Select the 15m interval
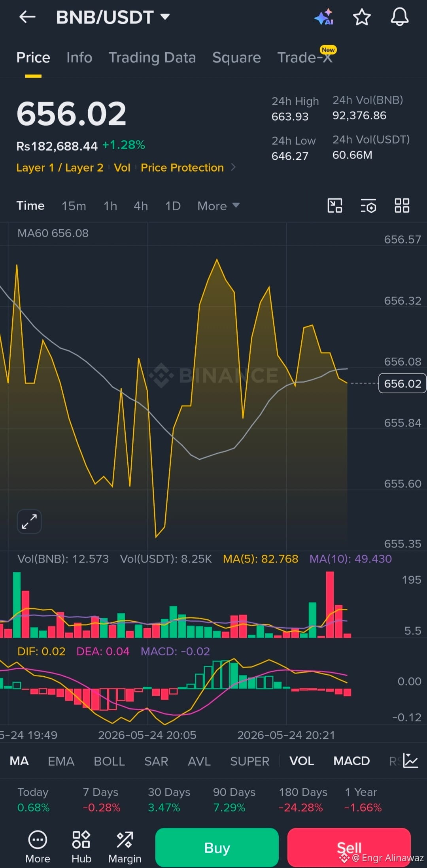Viewport: 427px width, 868px height. pos(74,206)
